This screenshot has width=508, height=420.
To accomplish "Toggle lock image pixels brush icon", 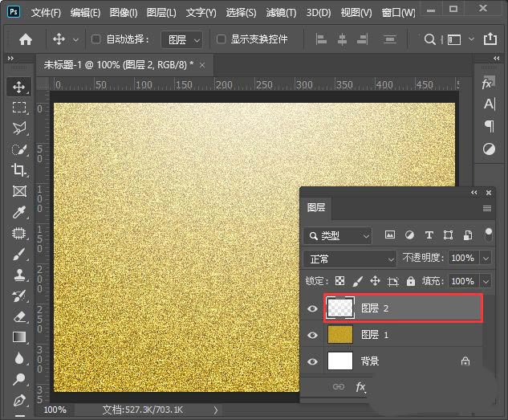I will pos(357,280).
